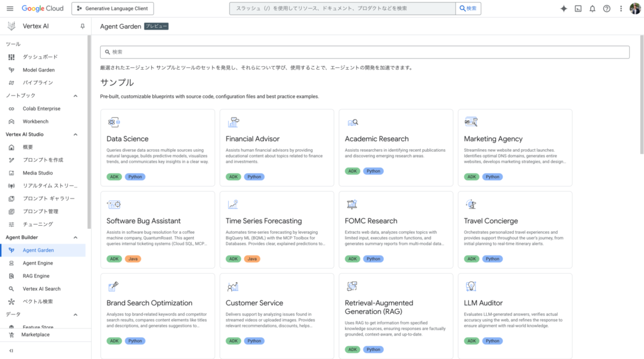Image resolution: width=644 pixels, height=359 pixels.
Task: Click the help question mark icon
Action: [606, 8]
